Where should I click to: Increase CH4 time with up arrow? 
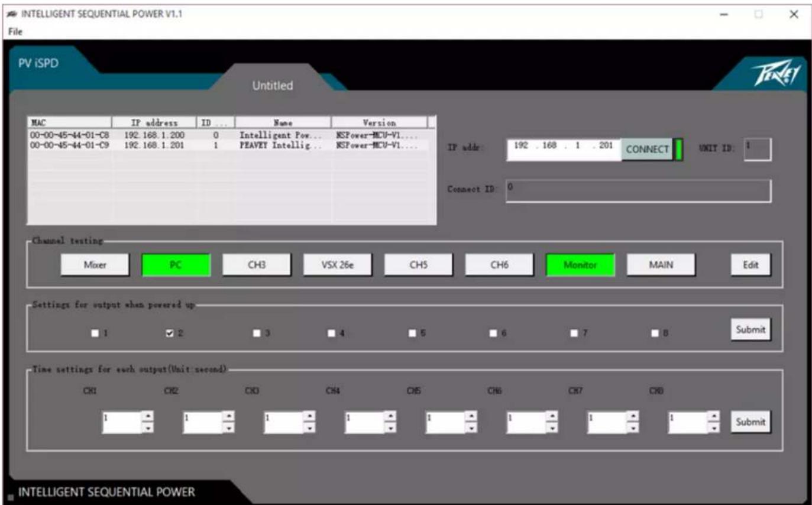pyautogui.click(x=391, y=417)
